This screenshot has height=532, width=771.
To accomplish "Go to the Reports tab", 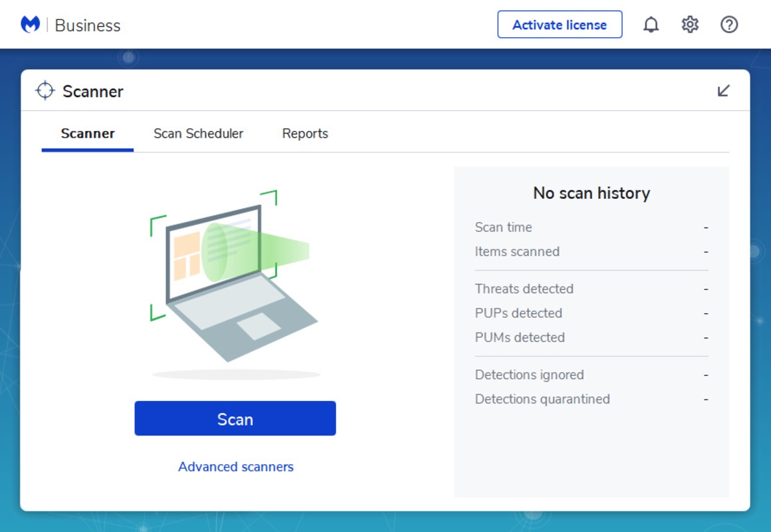I will pyautogui.click(x=305, y=134).
